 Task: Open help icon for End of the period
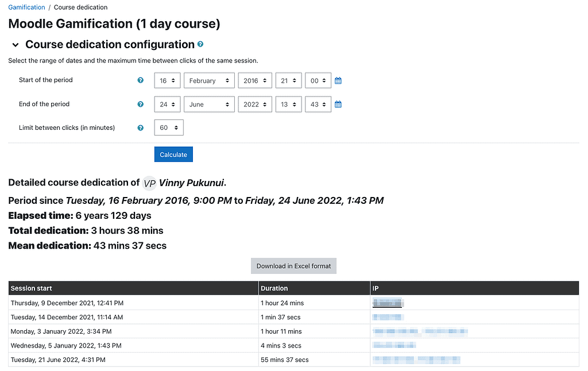[x=140, y=105]
